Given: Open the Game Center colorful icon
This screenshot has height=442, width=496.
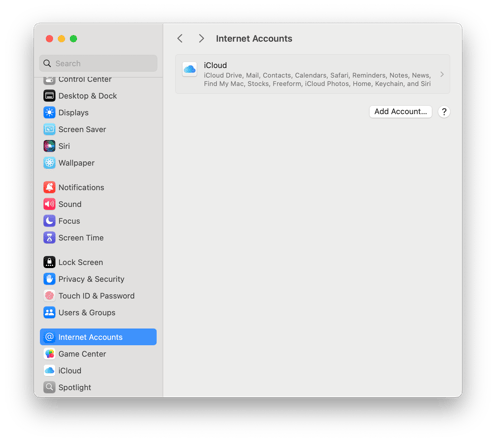Looking at the screenshot, I should pos(49,354).
